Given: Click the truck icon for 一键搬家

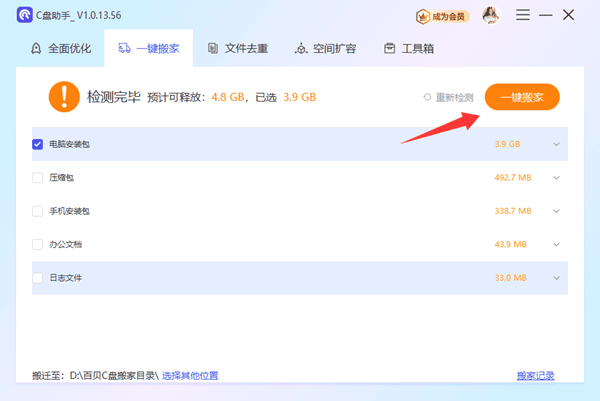Looking at the screenshot, I should tap(124, 49).
